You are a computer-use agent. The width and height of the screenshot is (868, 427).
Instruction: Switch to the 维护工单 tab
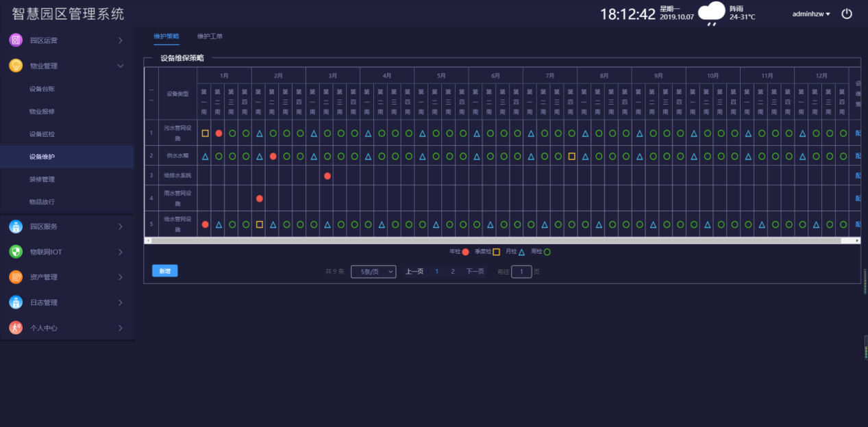(x=210, y=36)
